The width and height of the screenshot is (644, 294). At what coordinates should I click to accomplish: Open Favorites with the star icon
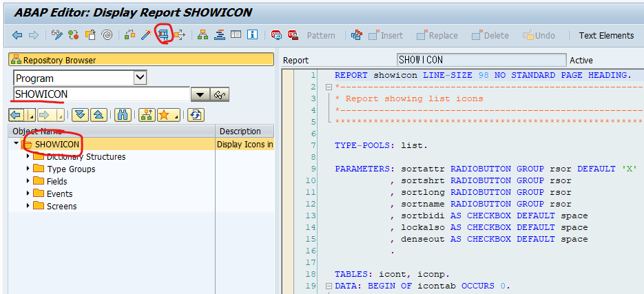pyautogui.click(x=165, y=115)
